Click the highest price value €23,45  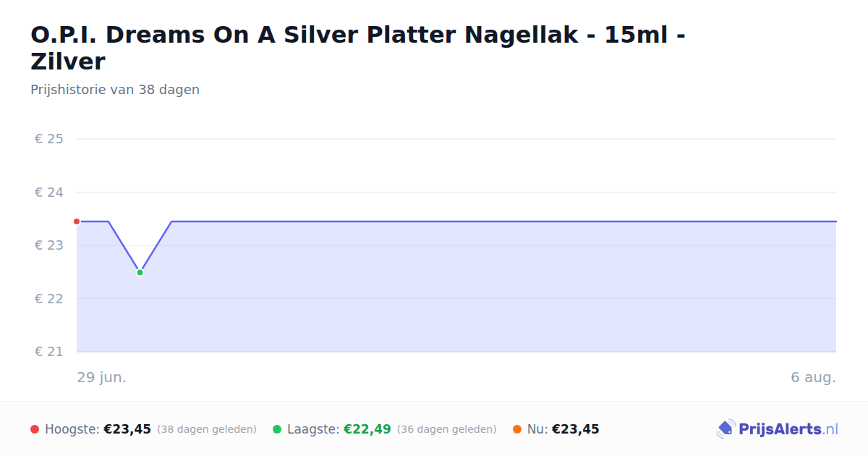127,429
